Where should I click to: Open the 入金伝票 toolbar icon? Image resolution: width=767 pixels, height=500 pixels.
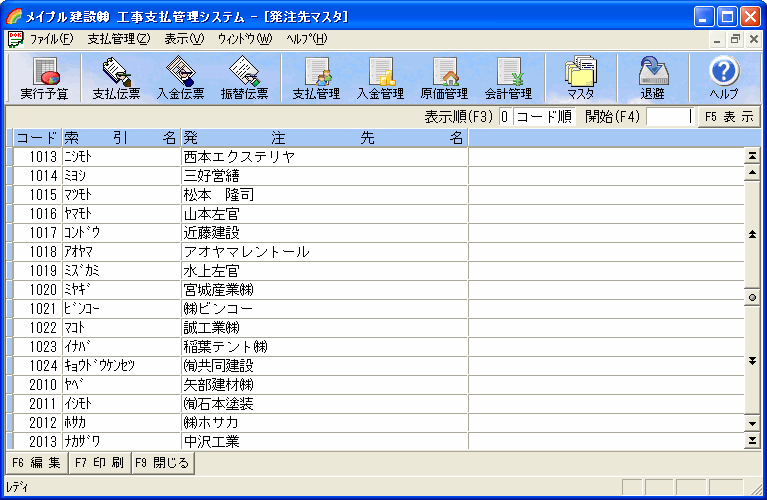(x=181, y=78)
